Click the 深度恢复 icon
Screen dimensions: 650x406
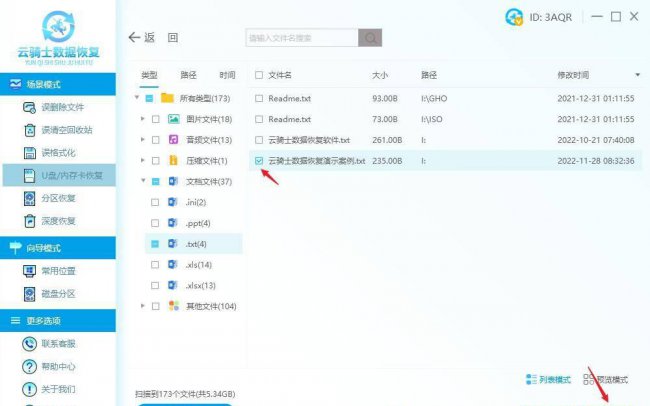click(30, 221)
